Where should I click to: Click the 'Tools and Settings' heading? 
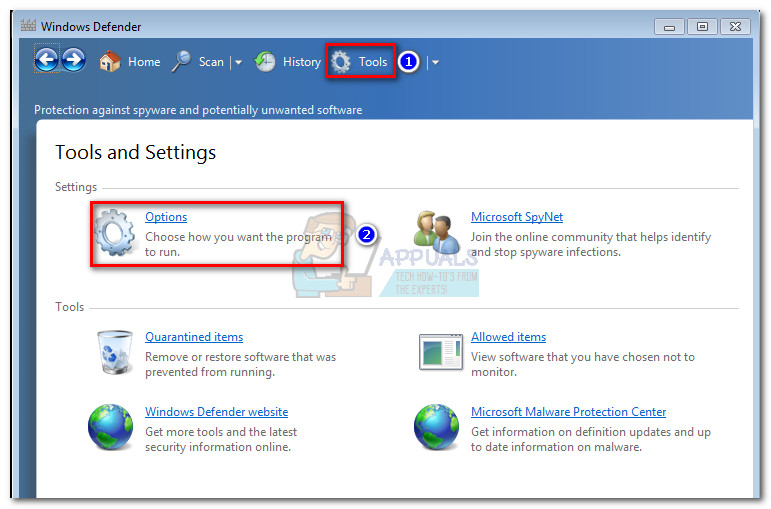pos(135,152)
